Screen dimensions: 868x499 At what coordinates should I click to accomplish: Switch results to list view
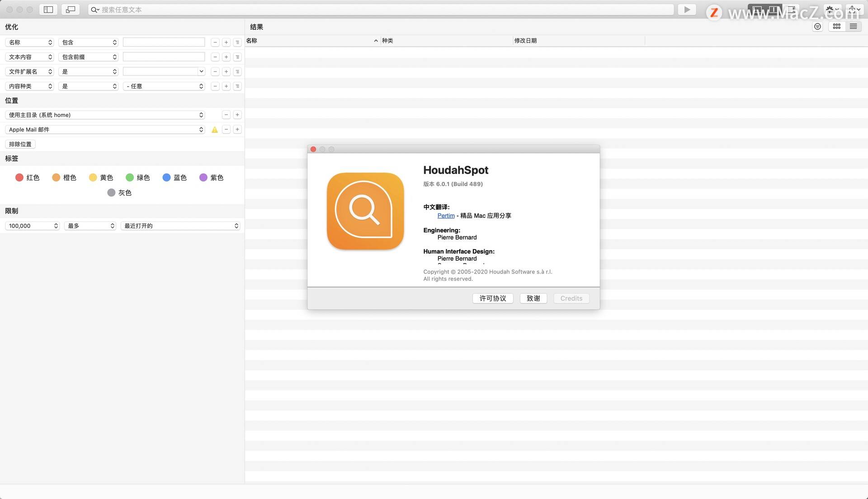point(853,27)
